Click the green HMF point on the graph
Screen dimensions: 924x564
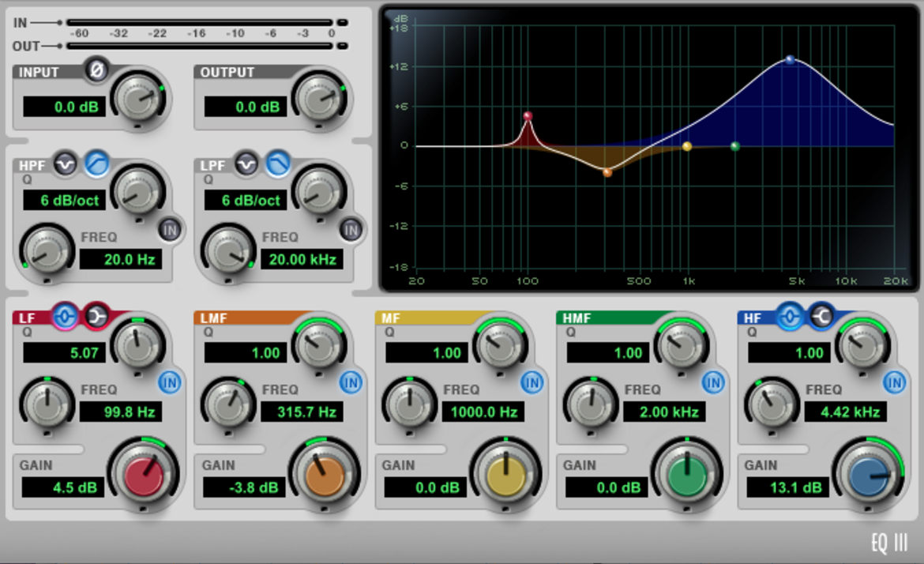pyautogui.click(x=734, y=146)
